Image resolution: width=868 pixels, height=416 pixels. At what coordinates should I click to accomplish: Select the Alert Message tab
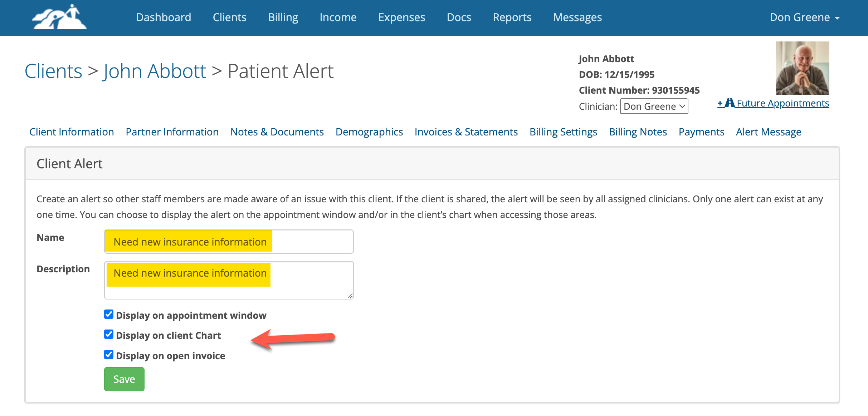click(768, 132)
